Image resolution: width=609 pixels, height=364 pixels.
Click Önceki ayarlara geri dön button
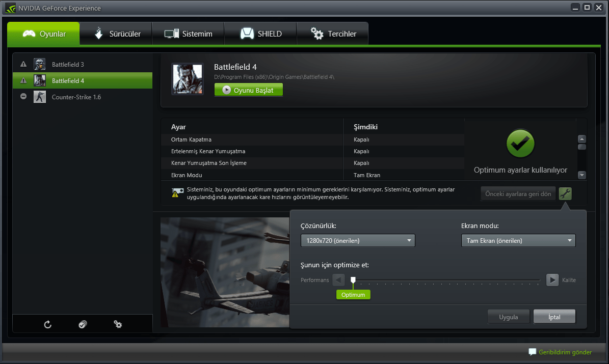(x=518, y=193)
